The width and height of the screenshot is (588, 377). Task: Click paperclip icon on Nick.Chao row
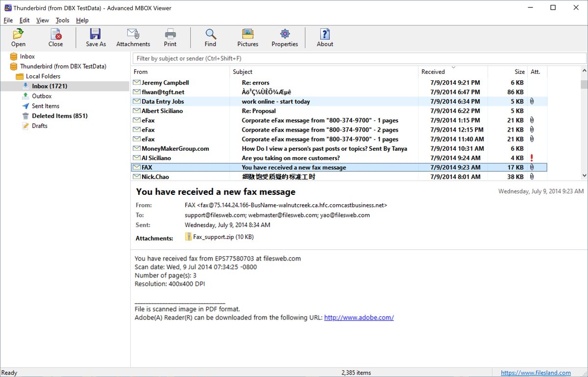tap(532, 176)
